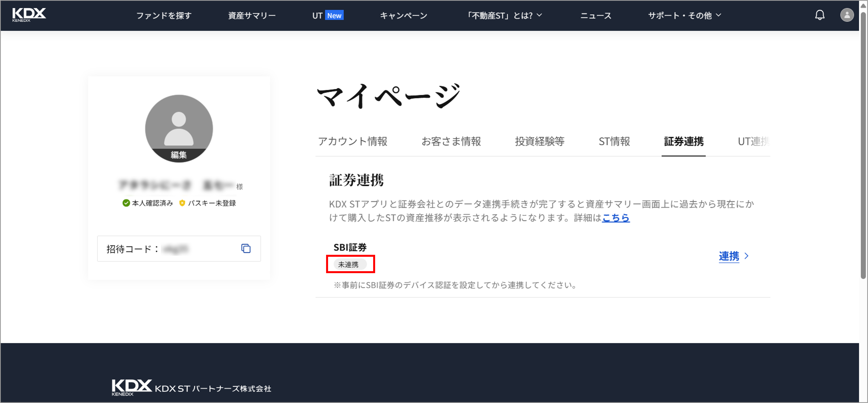Click the green 本人確認済み check icon
The height and width of the screenshot is (403, 868).
[126, 203]
